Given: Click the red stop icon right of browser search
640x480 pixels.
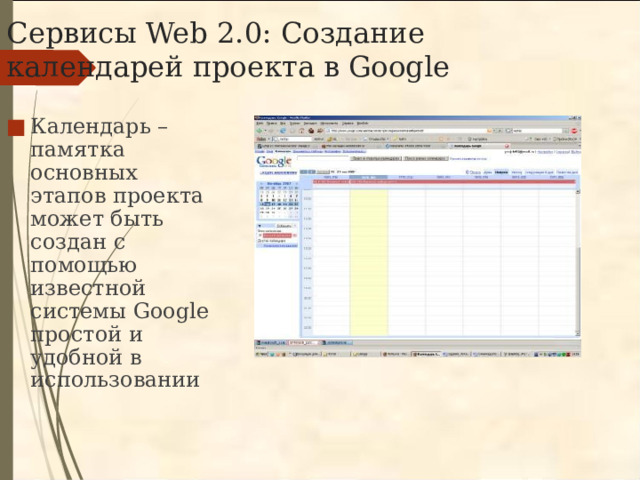Looking at the screenshot, I should coord(574,131).
